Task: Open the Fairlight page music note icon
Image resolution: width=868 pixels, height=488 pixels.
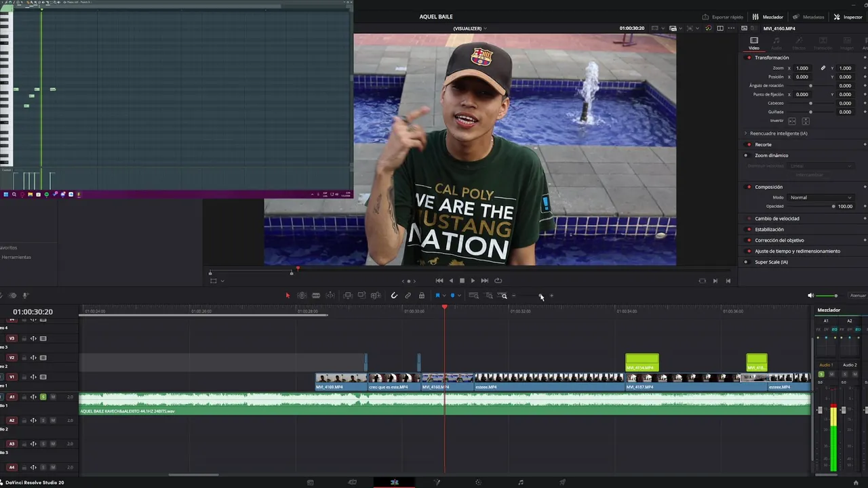Action: [521, 483]
